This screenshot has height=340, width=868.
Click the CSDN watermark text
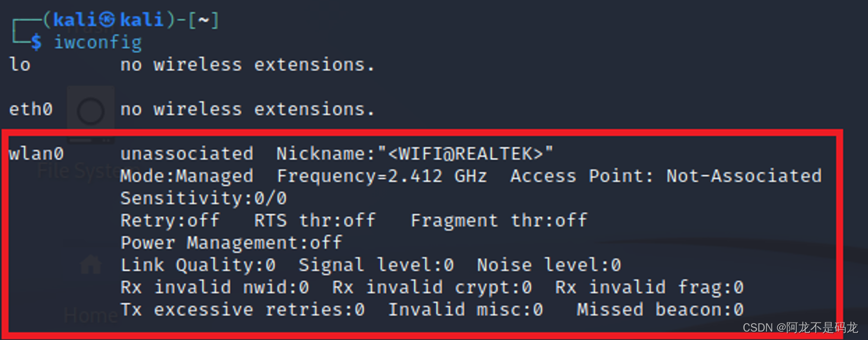tap(800, 327)
